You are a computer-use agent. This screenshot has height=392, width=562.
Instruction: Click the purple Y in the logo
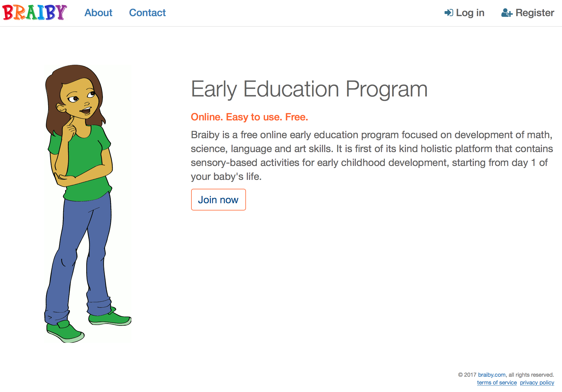tap(61, 13)
